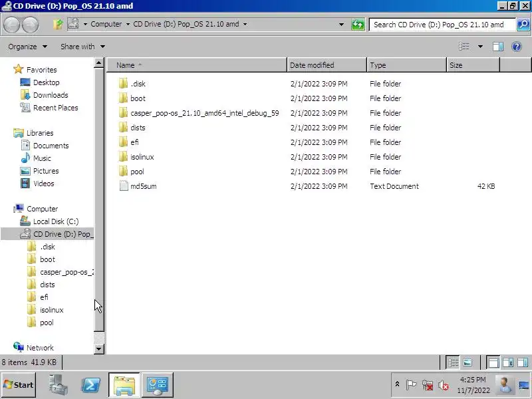Sort by the Name column header
This screenshot has width=532, height=399.
click(197, 65)
